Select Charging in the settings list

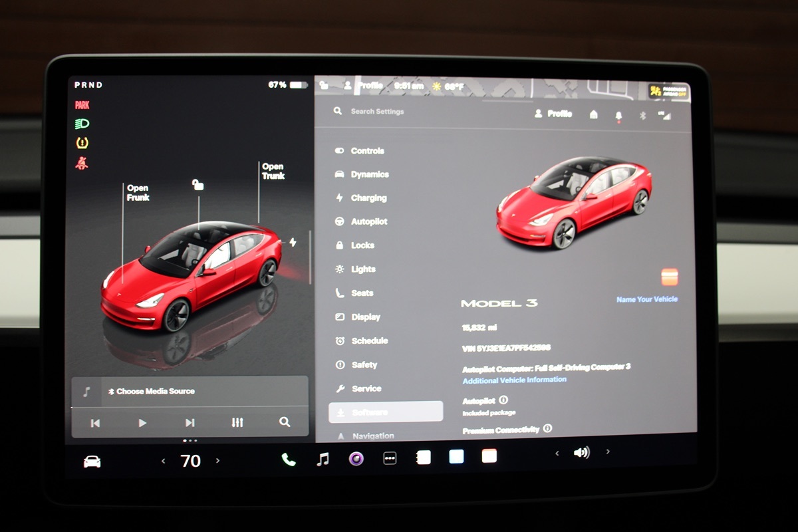click(368, 198)
